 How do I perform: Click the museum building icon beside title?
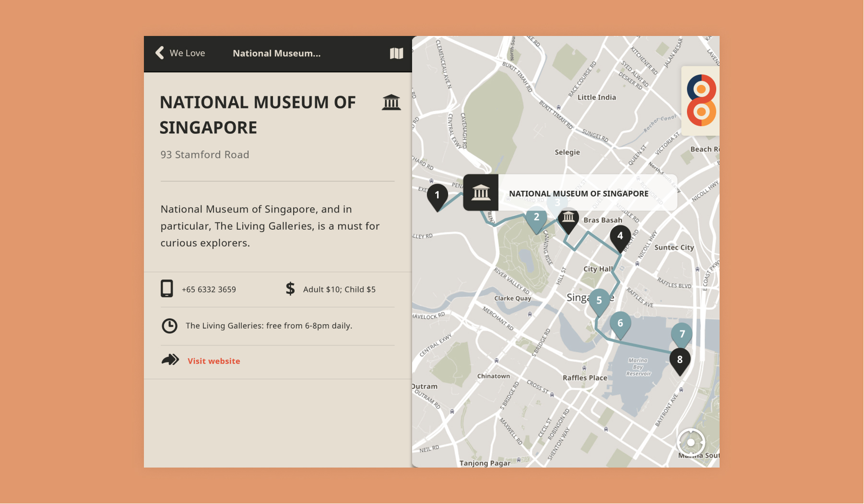click(391, 102)
